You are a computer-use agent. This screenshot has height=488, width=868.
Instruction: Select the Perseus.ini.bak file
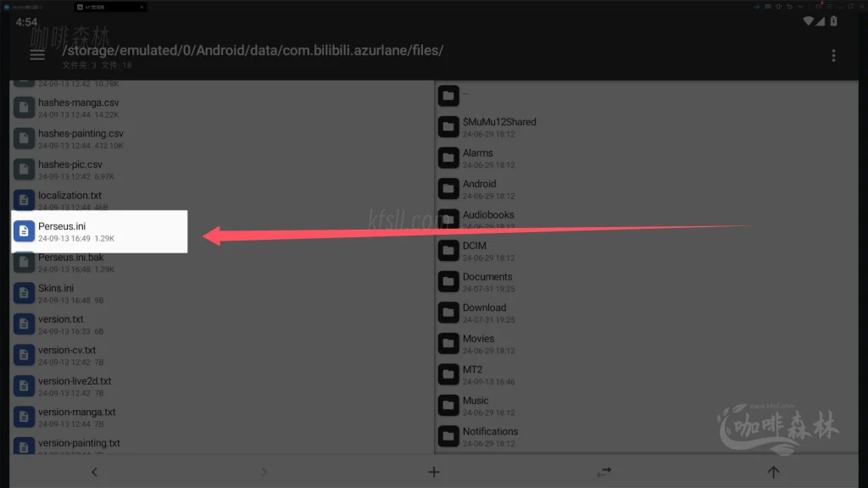tap(221, 263)
